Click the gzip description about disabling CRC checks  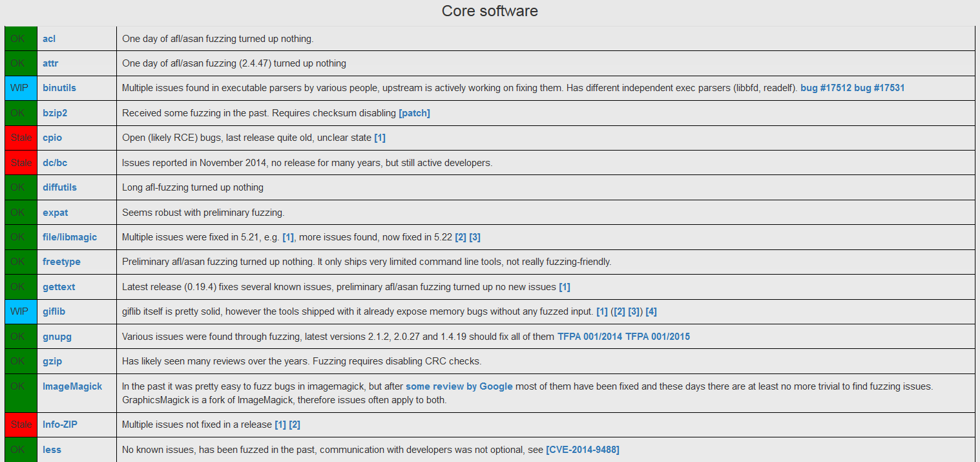[302, 361]
